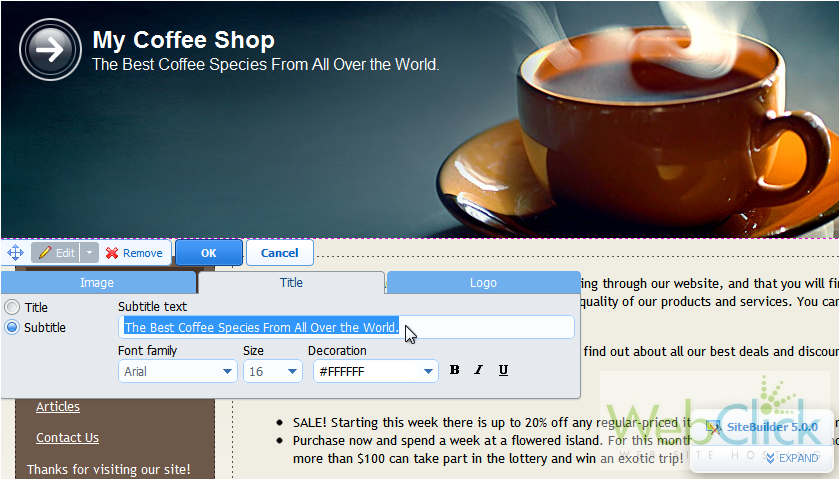Screen dimensions: 840x480
Task: Switch to the Title tab
Action: [x=291, y=282]
